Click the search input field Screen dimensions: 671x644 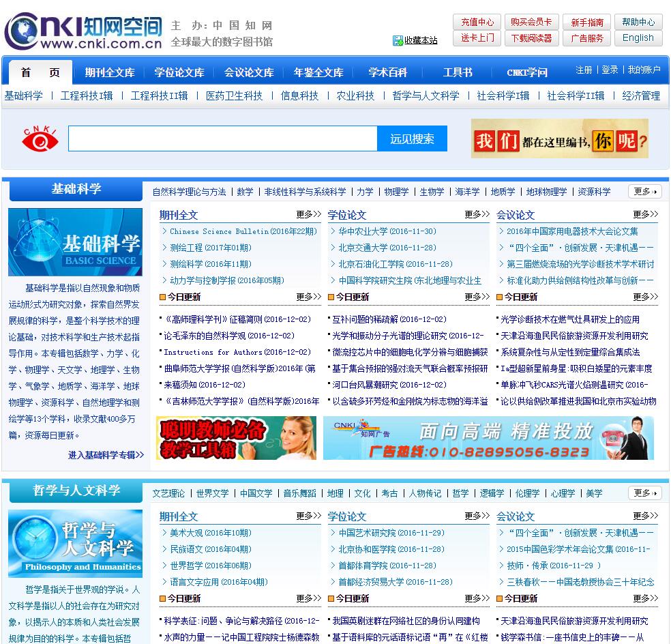(222, 138)
